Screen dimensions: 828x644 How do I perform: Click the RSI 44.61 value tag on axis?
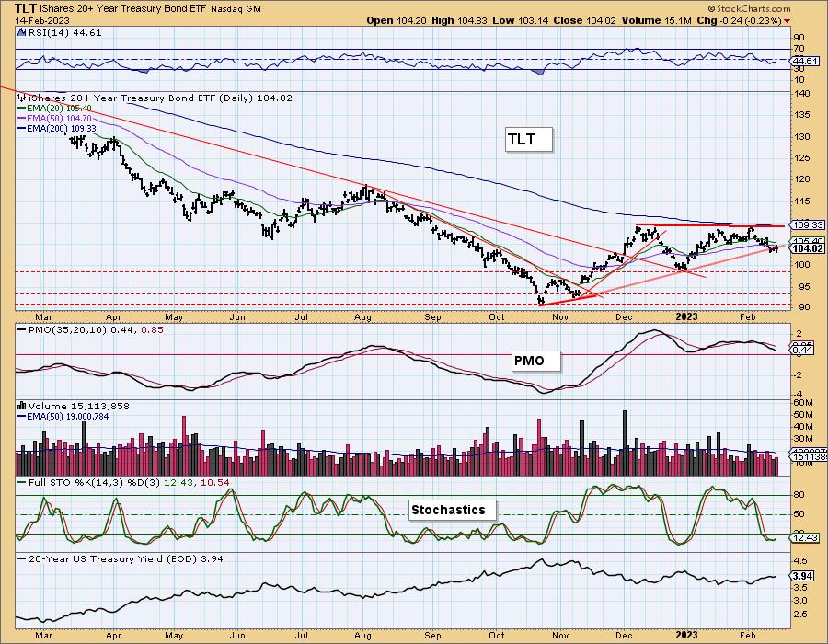pos(805,62)
